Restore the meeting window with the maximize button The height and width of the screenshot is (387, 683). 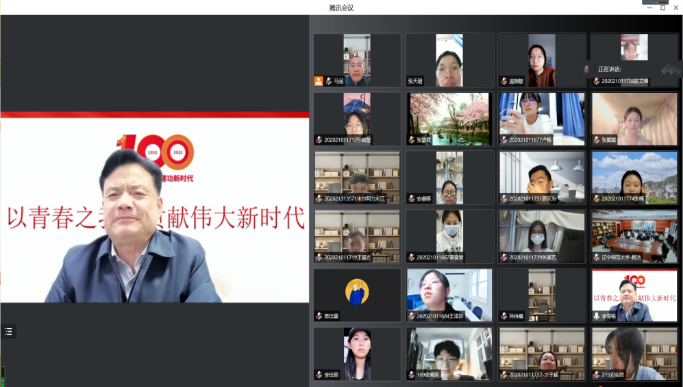pyautogui.click(x=663, y=7)
